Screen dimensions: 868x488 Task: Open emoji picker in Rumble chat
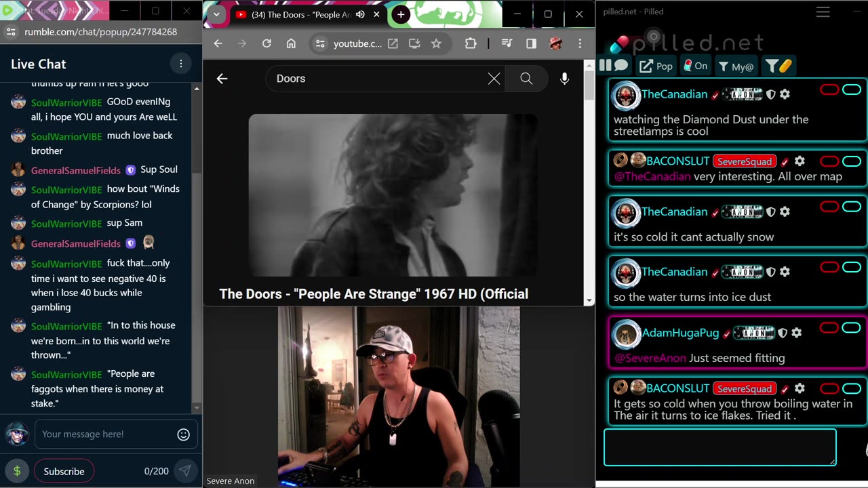[183, 434]
